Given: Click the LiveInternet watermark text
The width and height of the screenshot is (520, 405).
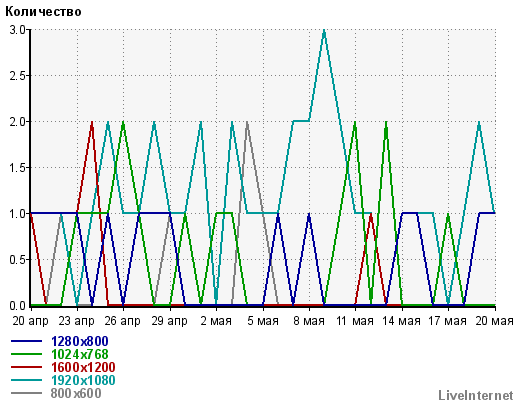Looking at the screenshot, I should (x=476, y=395).
